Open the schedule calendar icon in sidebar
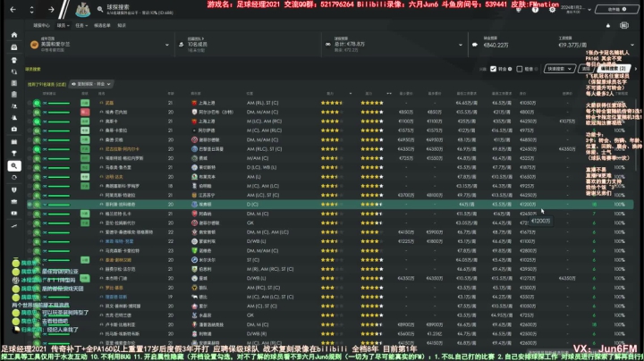This screenshot has height=361, width=644. coord(14,141)
